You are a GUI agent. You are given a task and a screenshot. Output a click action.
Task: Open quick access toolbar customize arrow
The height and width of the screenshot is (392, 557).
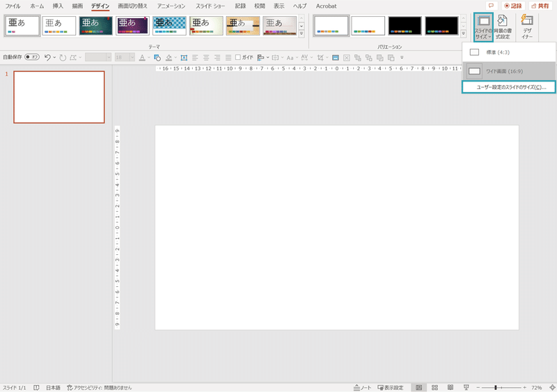coord(402,57)
